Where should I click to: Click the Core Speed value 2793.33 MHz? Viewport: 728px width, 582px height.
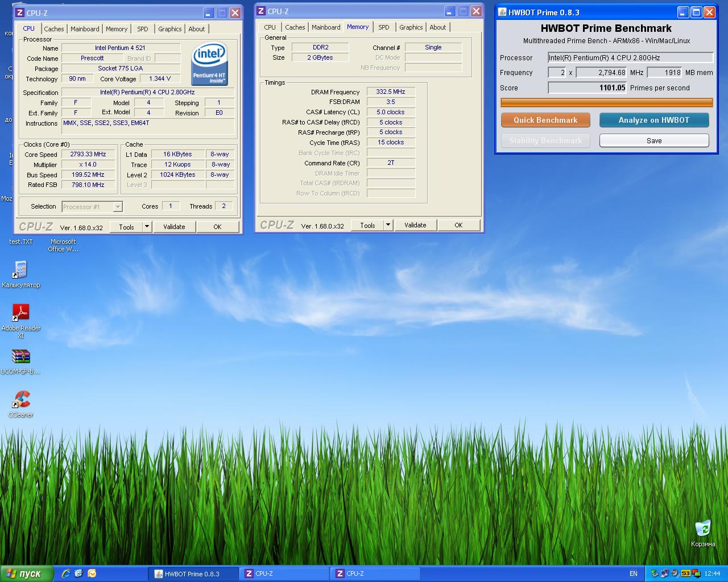click(x=88, y=154)
